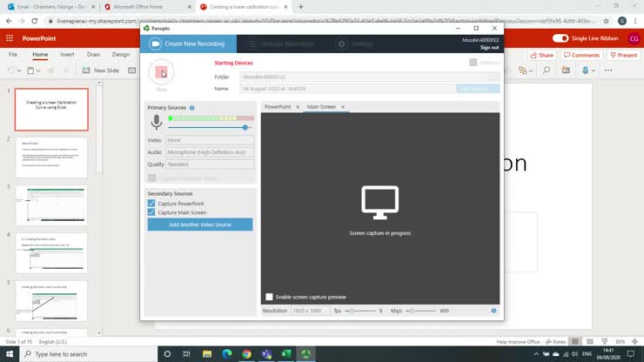Uncheck Capture Main Screen checkbox
This screenshot has height=362, width=644.
tap(151, 212)
